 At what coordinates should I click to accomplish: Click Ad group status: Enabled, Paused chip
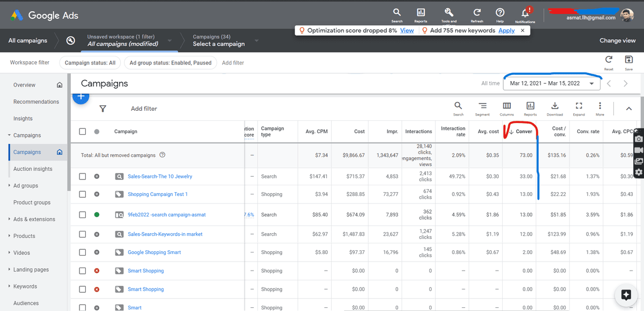click(x=171, y=63)
